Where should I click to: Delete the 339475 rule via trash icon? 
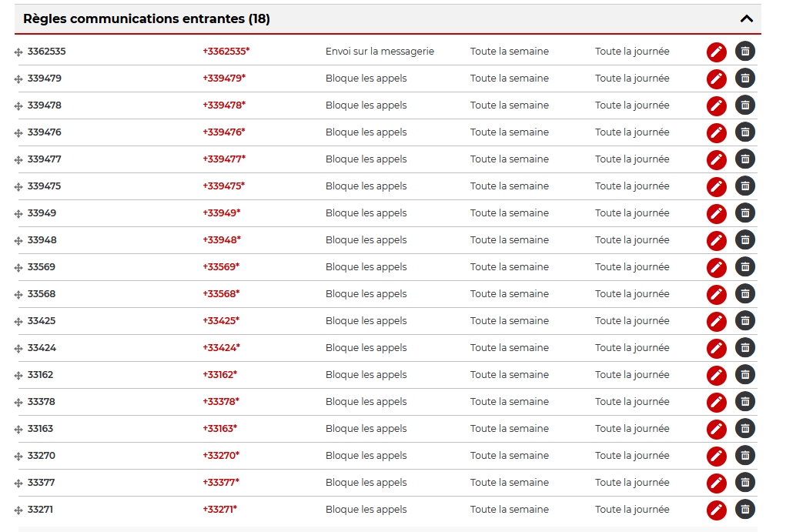(745, 186)
